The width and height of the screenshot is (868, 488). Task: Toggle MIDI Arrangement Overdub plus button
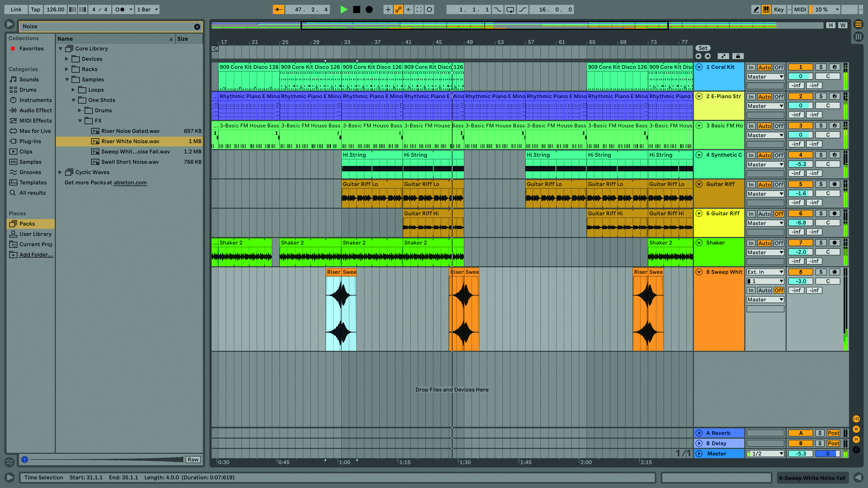tap(388, 9)
